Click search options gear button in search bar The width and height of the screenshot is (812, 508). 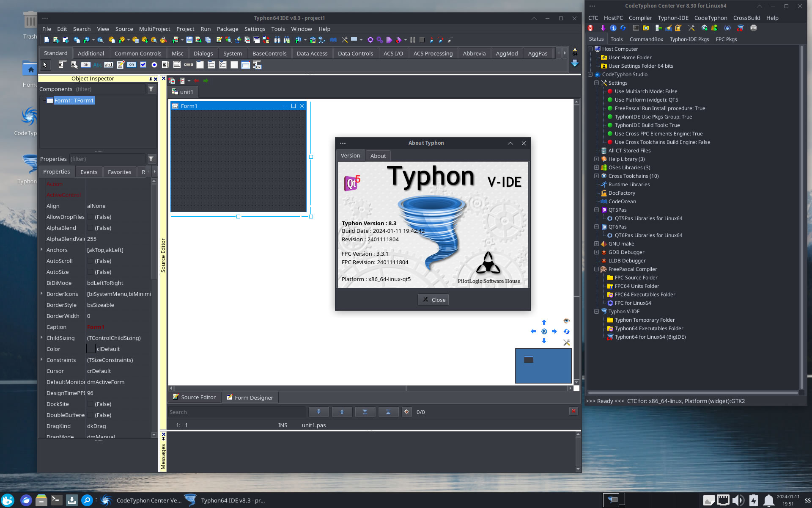(x=406, y=411)
